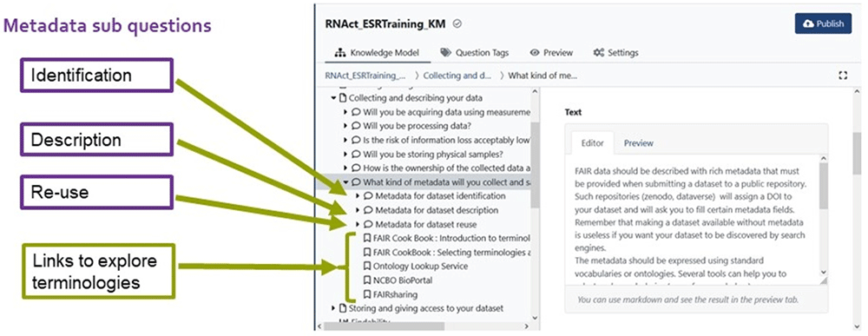Click the Publish button

click(x=823, y=23)
